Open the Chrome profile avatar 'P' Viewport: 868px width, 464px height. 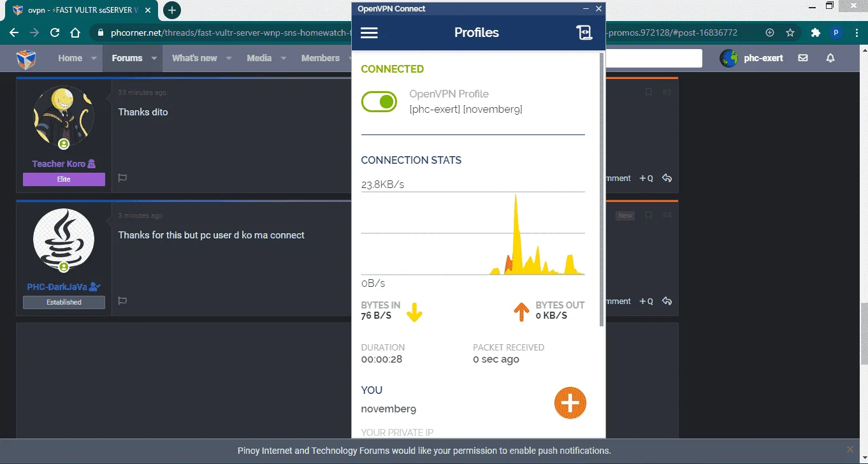click(x=835, y=33)
